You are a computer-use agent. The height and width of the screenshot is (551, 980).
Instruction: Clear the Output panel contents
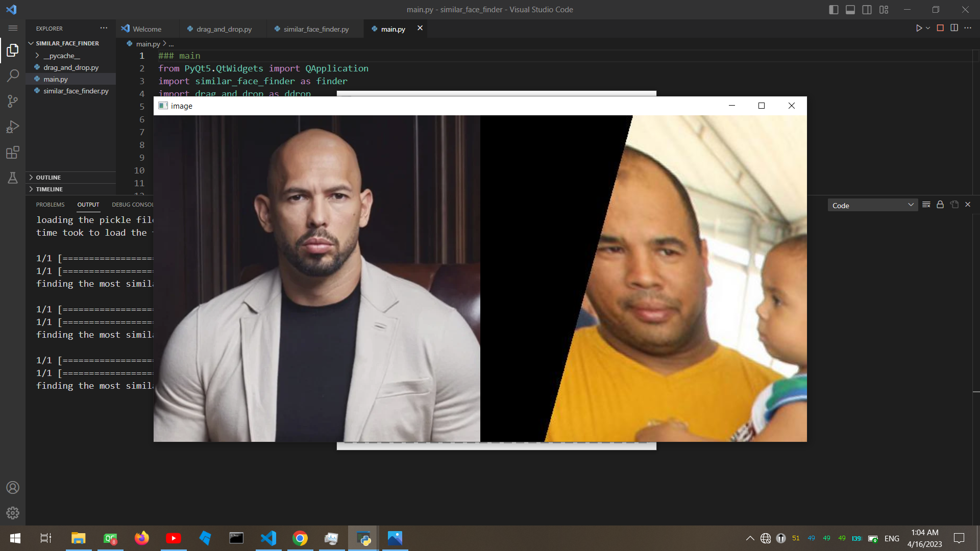(926, 204)
